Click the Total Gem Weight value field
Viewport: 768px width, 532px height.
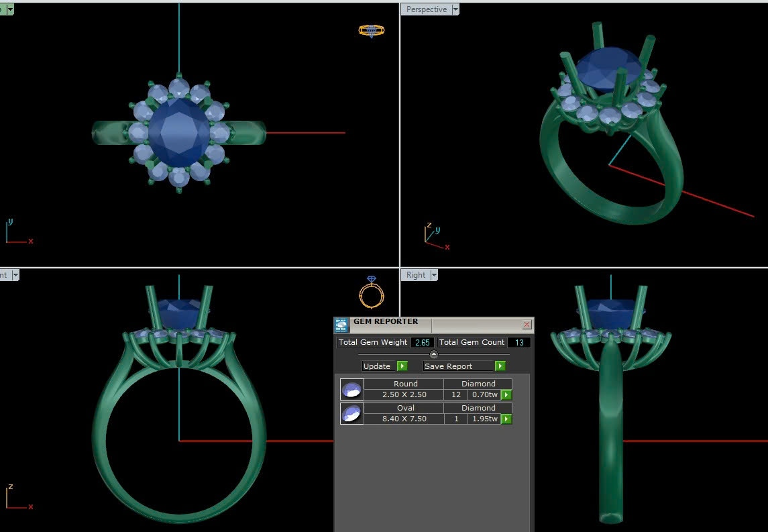pyautogui.click(x=422, y=342)
